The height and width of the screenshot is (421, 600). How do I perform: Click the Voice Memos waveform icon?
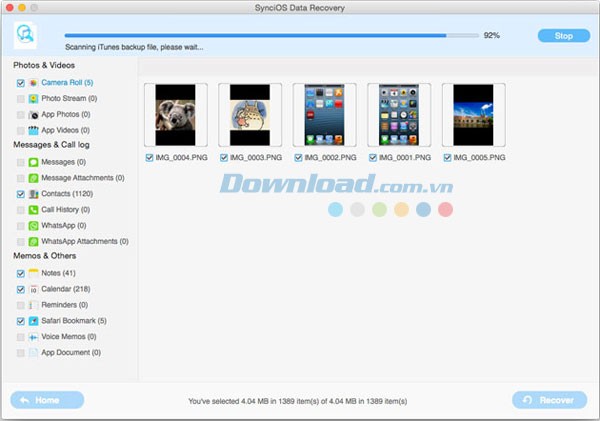34,337
